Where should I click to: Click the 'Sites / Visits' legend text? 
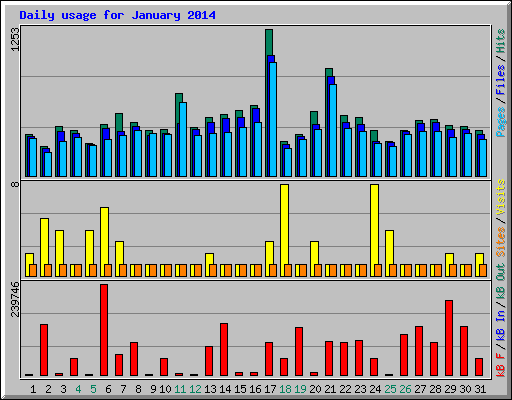tap(500, 218)
